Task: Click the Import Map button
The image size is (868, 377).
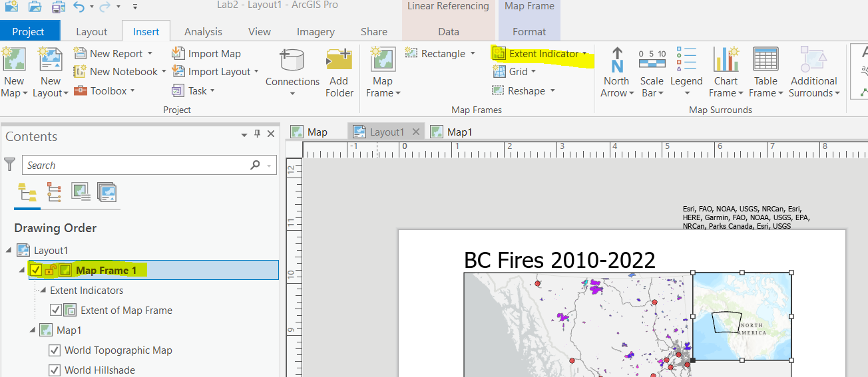Action: click(x=206, y=54)
